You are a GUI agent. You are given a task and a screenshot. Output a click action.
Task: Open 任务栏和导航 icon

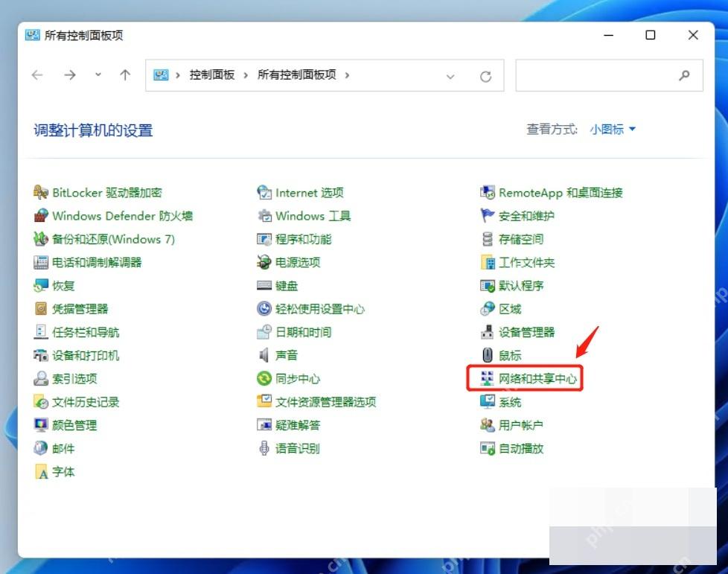click(41, 331)
